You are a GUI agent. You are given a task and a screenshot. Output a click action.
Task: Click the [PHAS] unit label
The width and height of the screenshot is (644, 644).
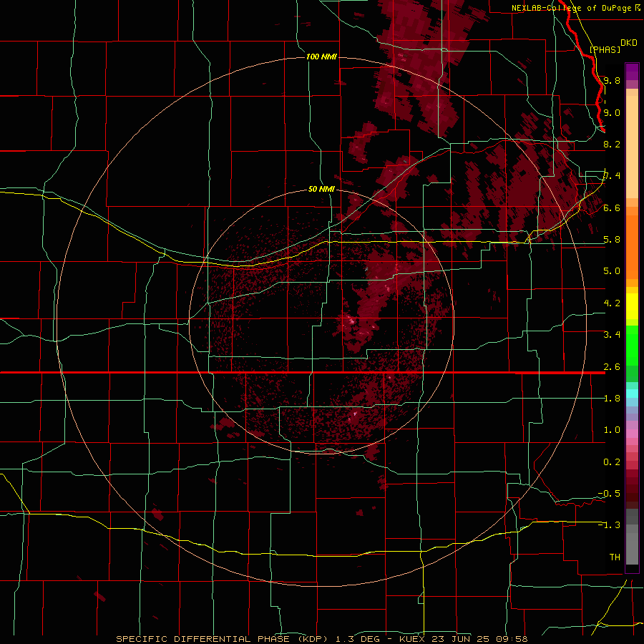(x=605, y=49)
